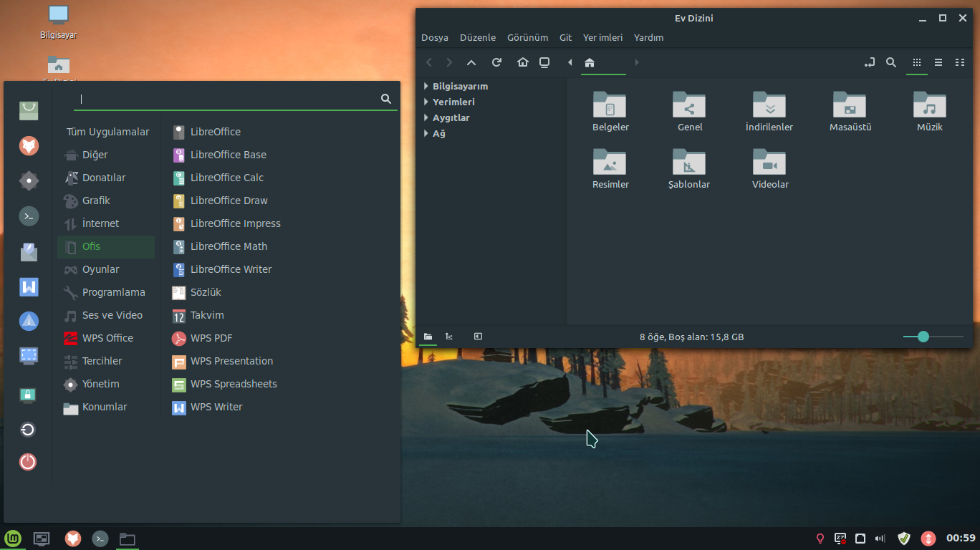Show tree view in the sidebar via status bar
The width and height of the screenshot is (980, 550).
449,337
